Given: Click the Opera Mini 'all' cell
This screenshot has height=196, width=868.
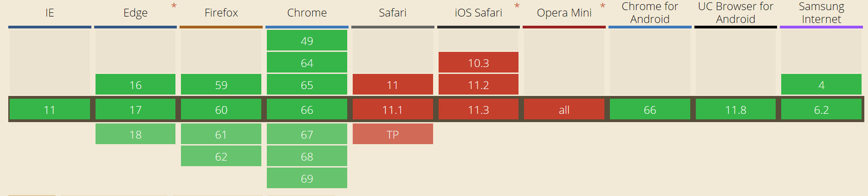Looking at the screenshot, I should pyautogui.click(x=564, y=110).
